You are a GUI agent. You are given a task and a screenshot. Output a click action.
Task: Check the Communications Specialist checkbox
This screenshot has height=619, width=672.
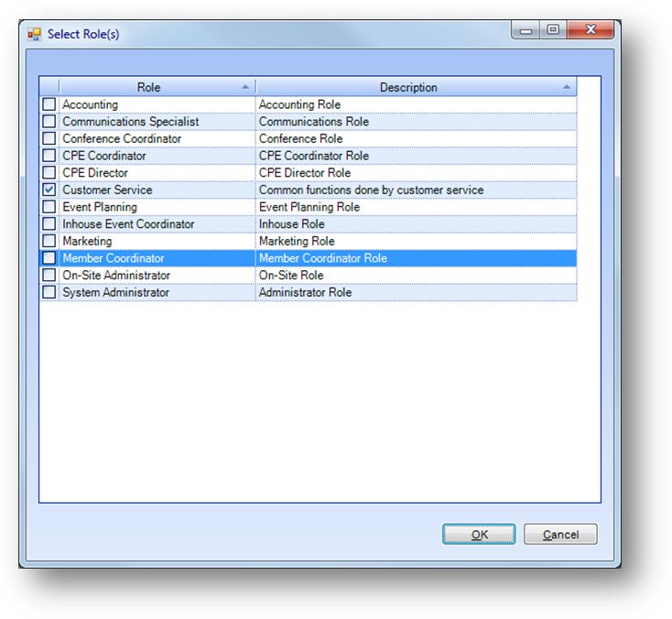(x=49, y=121)
